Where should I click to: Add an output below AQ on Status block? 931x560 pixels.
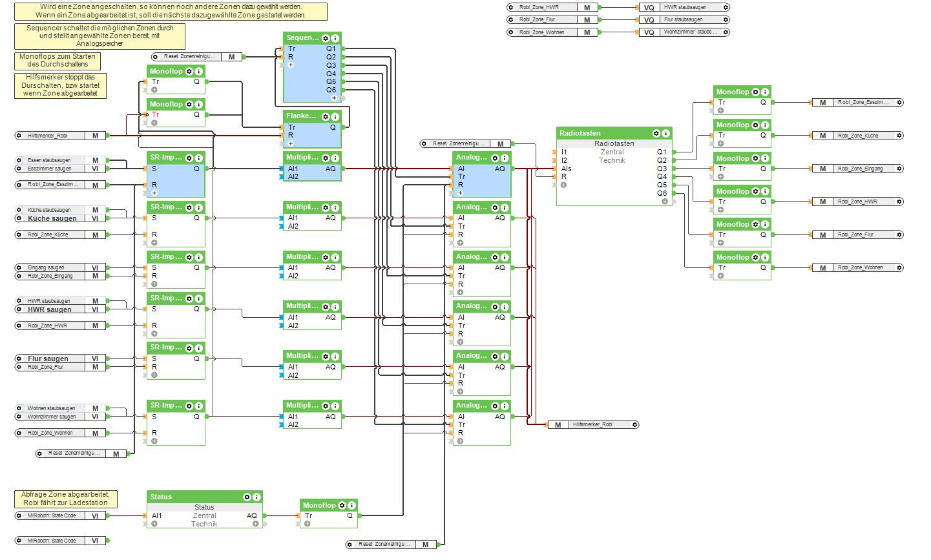(255, 524)
